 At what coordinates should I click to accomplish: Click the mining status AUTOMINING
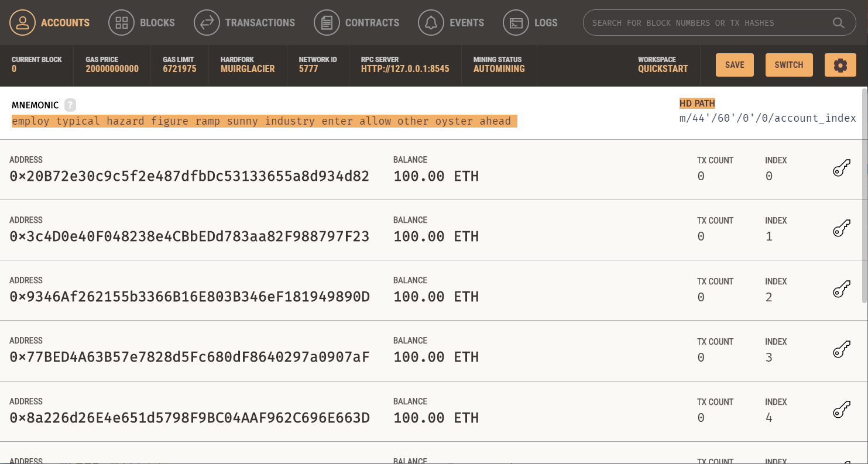[x=499, y=69]
